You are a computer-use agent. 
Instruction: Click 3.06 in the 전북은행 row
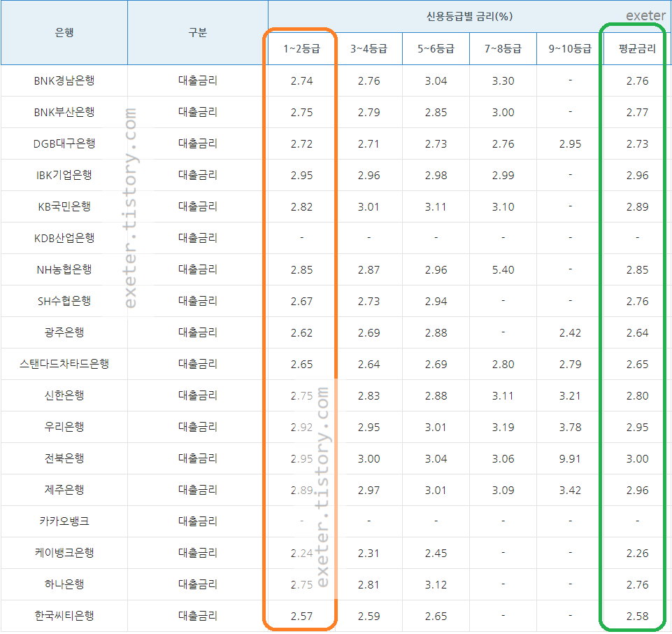[503, 459]
